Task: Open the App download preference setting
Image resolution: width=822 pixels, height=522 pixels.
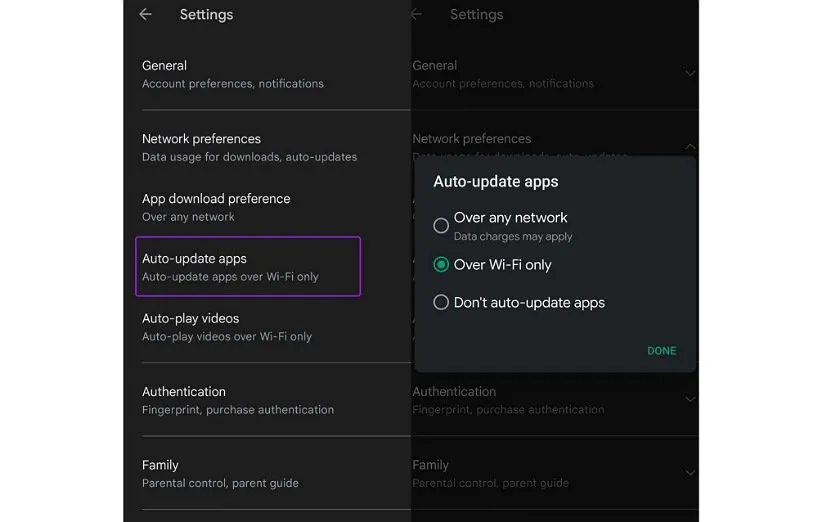Action: pyautogui.click(x=216, y=207)
